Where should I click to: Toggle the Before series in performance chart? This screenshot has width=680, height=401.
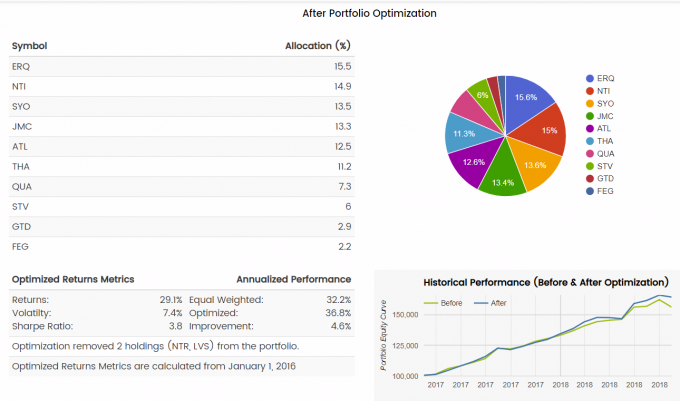tap(443, 303)
